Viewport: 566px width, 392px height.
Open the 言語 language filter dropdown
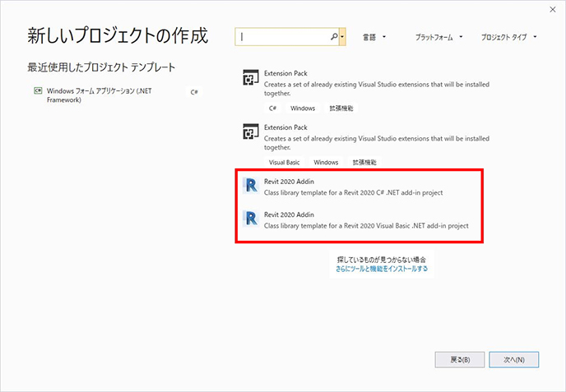(x=374, y=37)
